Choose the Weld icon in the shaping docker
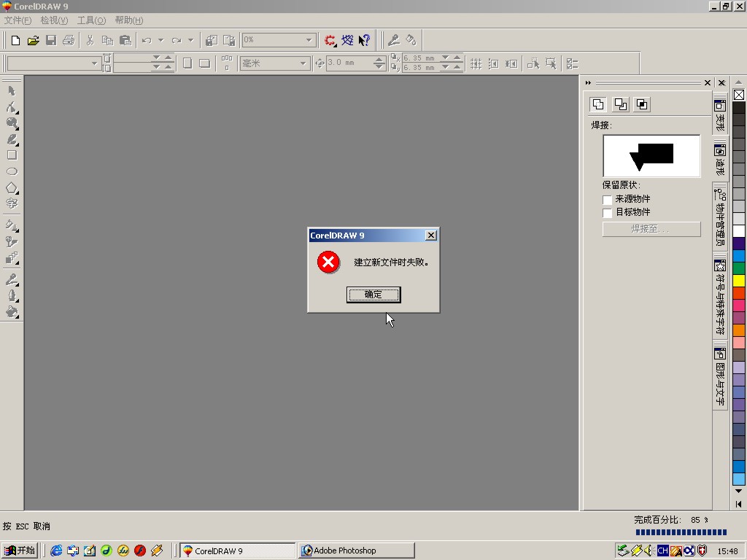Image resolution: width=747 pixels, height=560 pixels. click(x=598, y=104)
